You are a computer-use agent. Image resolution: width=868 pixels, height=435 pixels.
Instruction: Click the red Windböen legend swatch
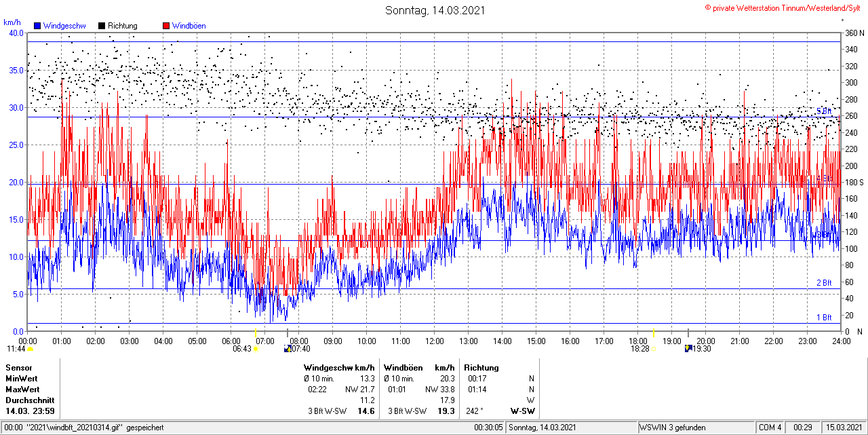tap(166, 26)
